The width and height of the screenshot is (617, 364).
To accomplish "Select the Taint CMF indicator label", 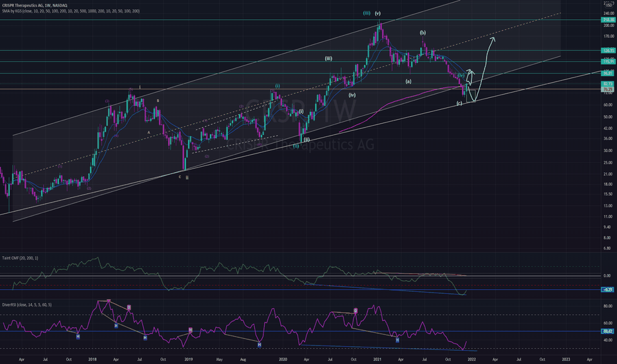I will (x=20, y=258).
